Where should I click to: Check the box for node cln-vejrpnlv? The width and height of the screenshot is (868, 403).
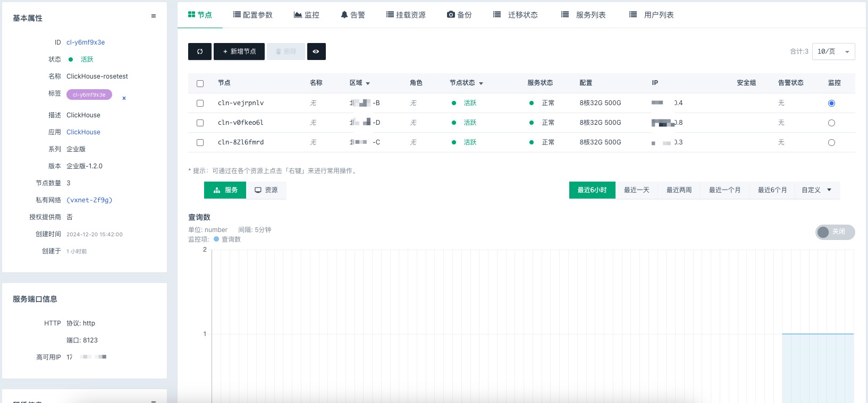tap(200, 104)
